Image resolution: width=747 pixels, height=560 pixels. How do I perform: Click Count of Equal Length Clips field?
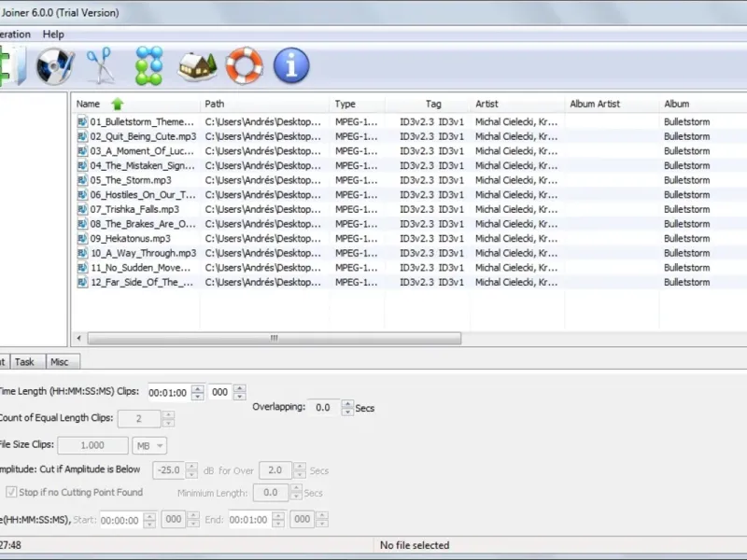(139, 418)
